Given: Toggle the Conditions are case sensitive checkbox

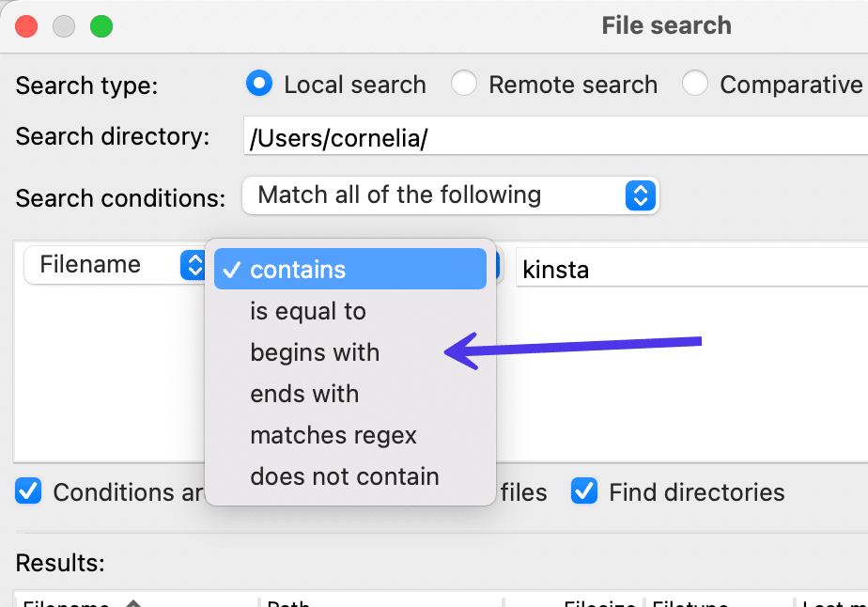Looking at the screenshot, I should click(x=29, y=491).
